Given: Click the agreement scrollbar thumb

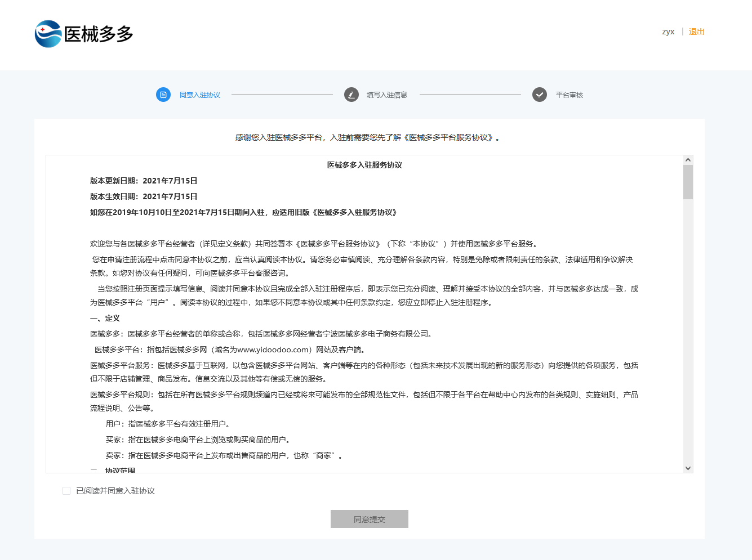Looking at the screenshot, I should pyautogui.click(x=688, y=182).
